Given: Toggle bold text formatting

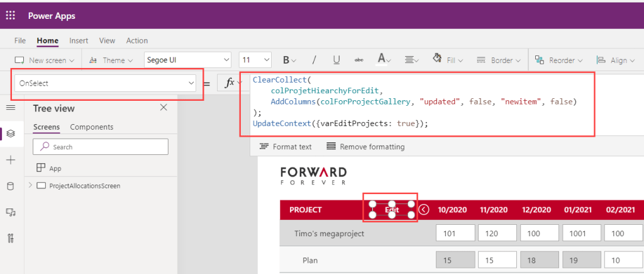Looking at the screenshot, I should pyautogui.click(x=286, y=60).
